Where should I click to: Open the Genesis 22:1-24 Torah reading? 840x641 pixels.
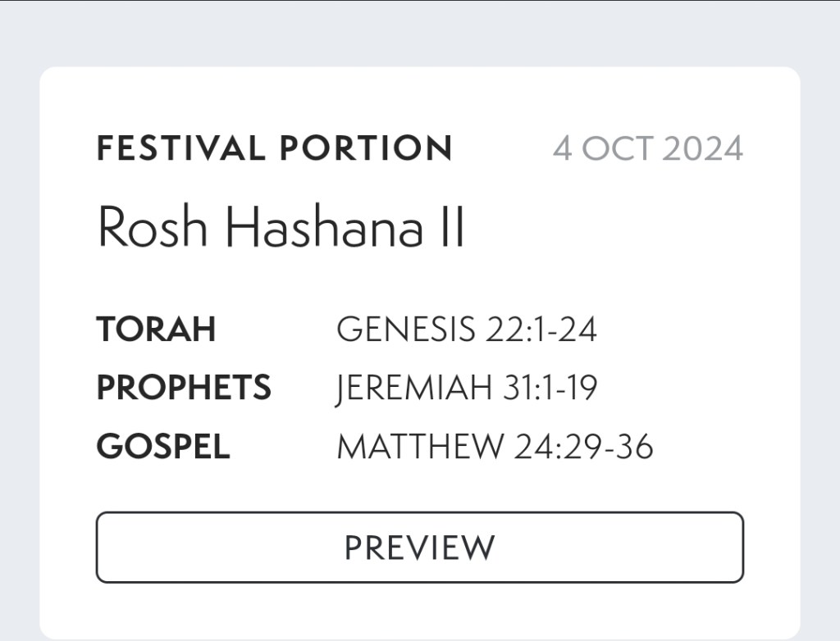466,330
